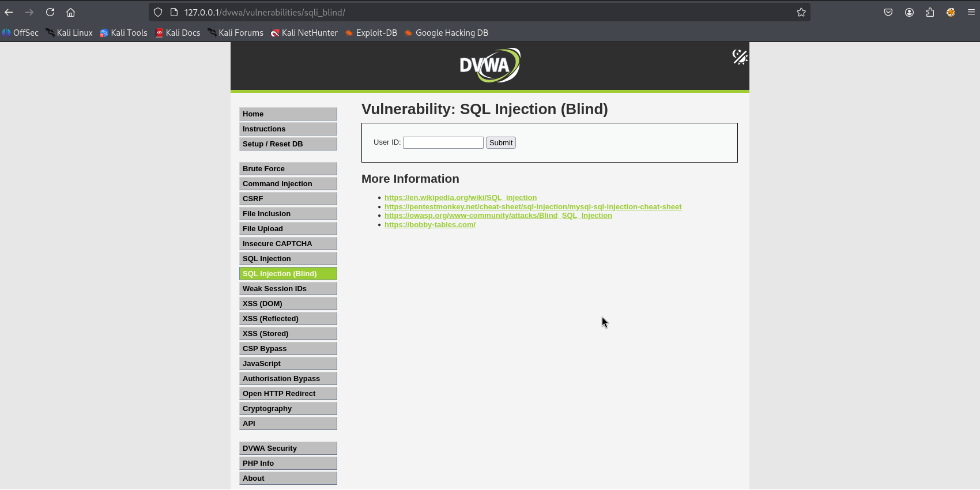Open the extensions puzzle icon
The image size is (980, 490).
930,12
